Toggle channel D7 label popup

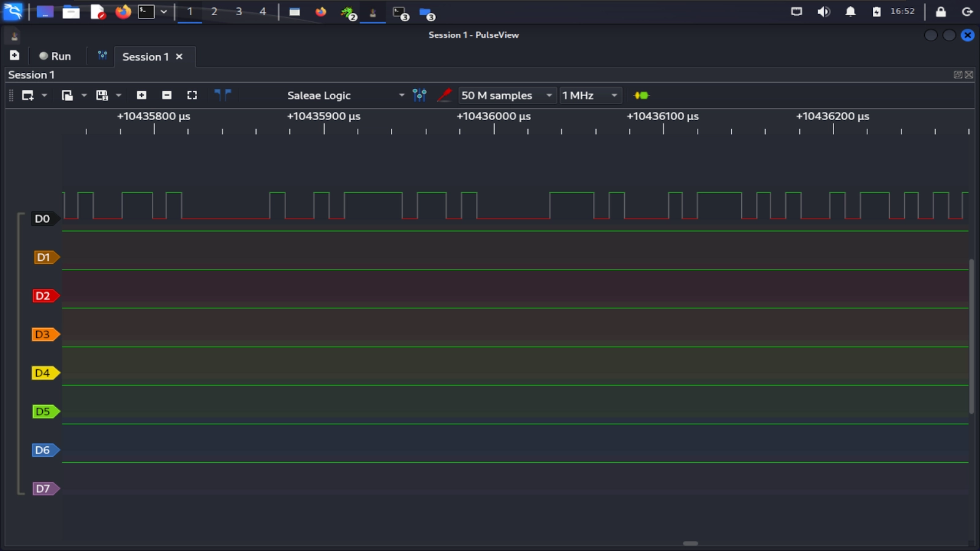43,489
